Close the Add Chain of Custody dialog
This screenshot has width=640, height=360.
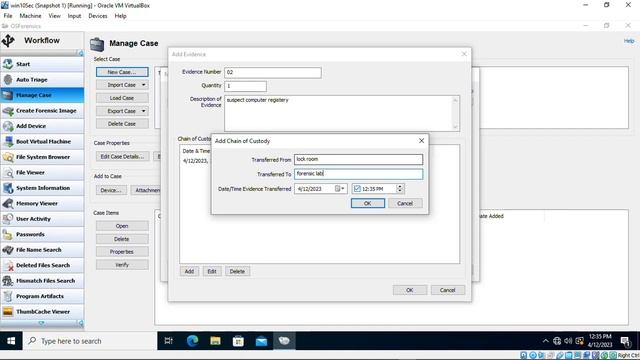click(x=421, y=141)
